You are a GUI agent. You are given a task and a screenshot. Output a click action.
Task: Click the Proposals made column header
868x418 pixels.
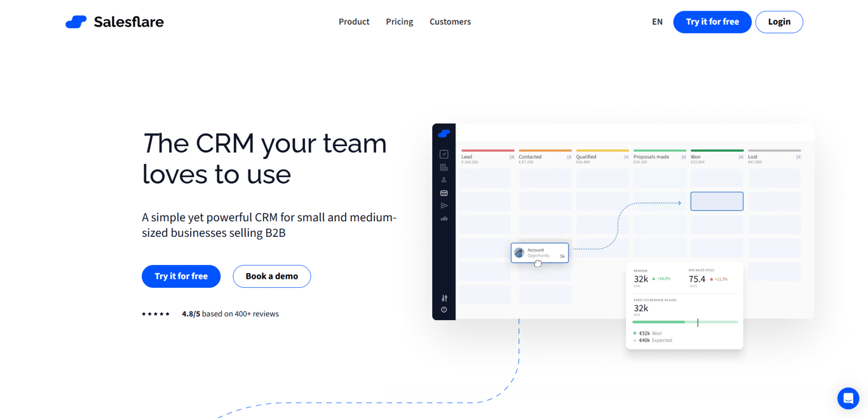pyautogui.click(x=660, y=157)
